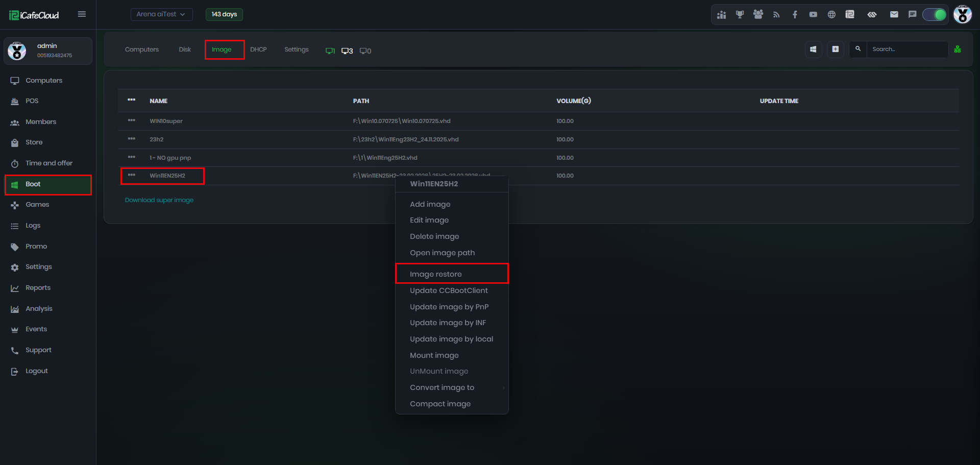980x465 pixels.
Task: Open the chat message icon
Action: click(x=912, y=15)
